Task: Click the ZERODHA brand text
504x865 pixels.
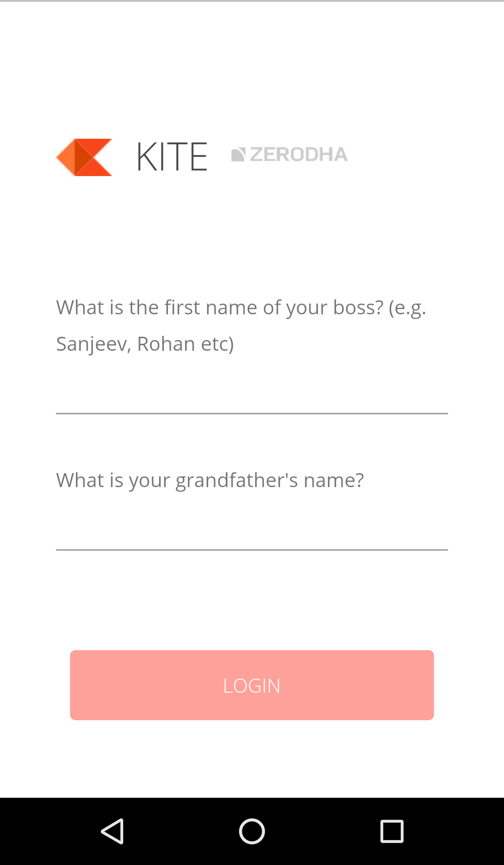Action: point(299,155)
